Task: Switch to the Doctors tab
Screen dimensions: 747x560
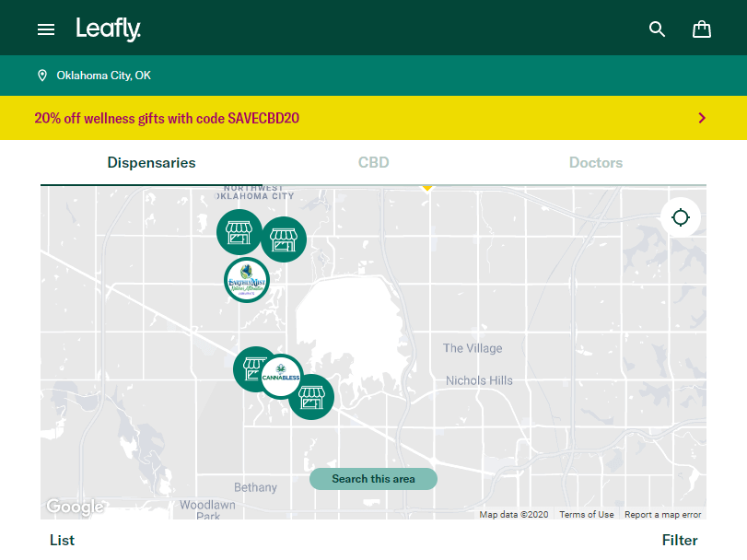Action: [595, 162]
